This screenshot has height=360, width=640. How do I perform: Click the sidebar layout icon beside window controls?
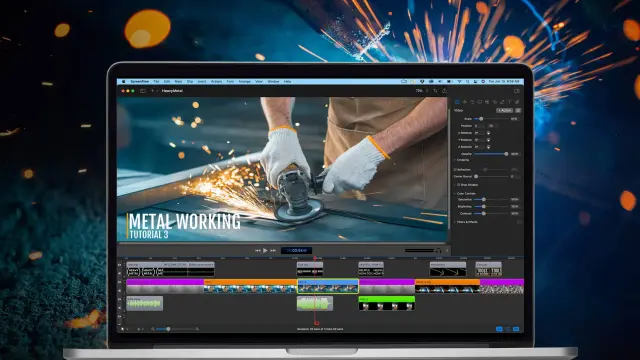point(143,91)
